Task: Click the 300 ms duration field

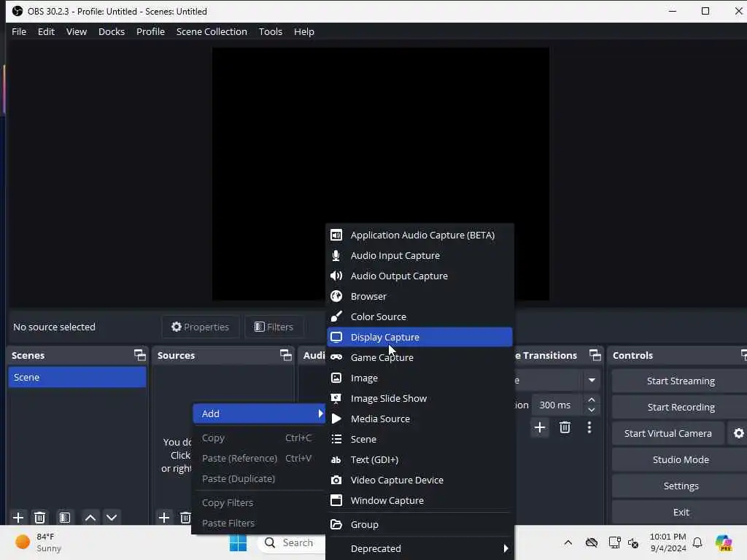Action: pyautogui.click(x=556, y=405)
